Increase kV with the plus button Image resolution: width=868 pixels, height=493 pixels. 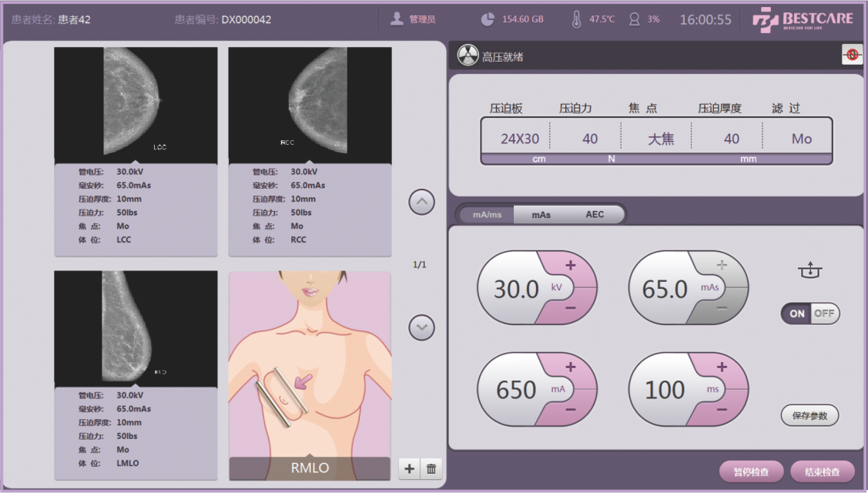571,265
